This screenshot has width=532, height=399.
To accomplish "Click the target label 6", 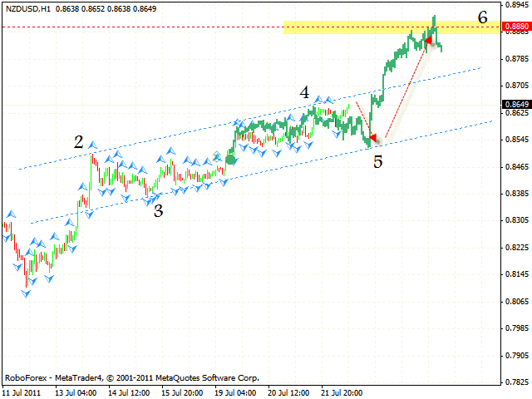I will pos(482,16).
